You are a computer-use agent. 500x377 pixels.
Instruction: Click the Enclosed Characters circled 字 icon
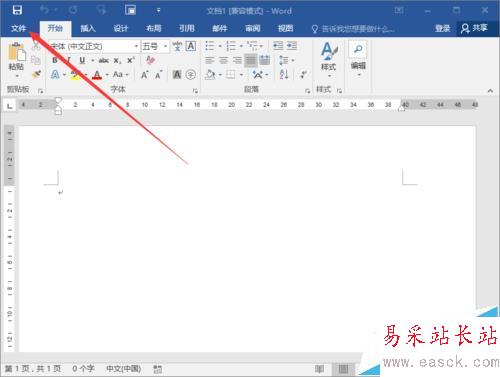191,75
